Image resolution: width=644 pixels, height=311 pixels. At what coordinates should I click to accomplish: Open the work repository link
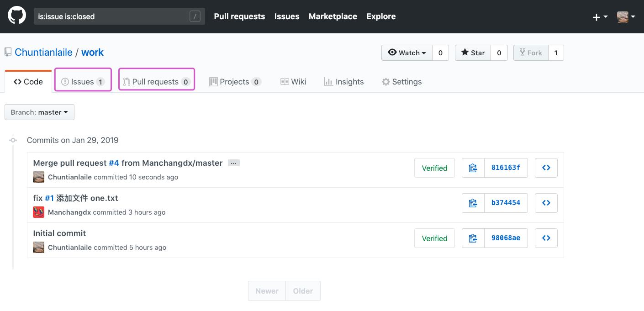(x=92, y=52)
